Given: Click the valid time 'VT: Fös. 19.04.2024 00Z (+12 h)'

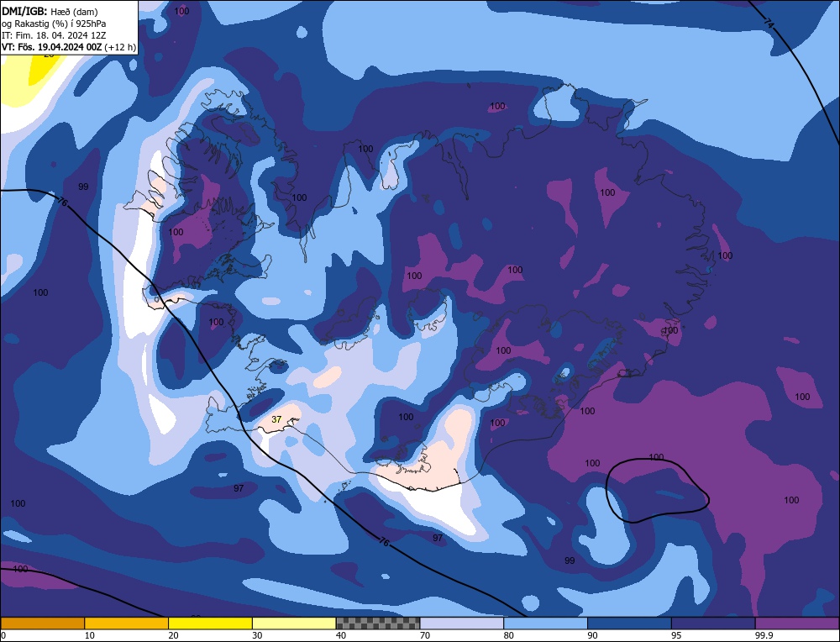Looking at the screenshot, I should 69,47.
